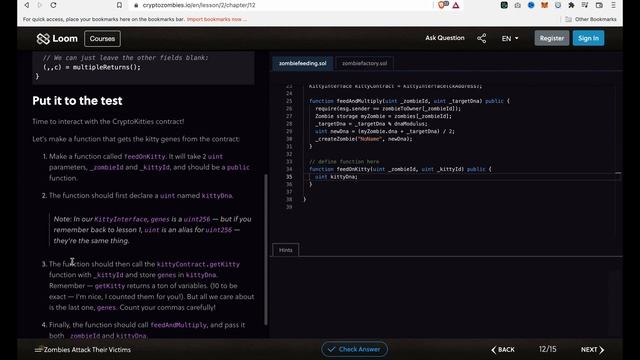The width and height of the screenshot is (640, 360).
Task: Open the browser hamburger menu
Action: pyautogui.click(x=613, y=5)
